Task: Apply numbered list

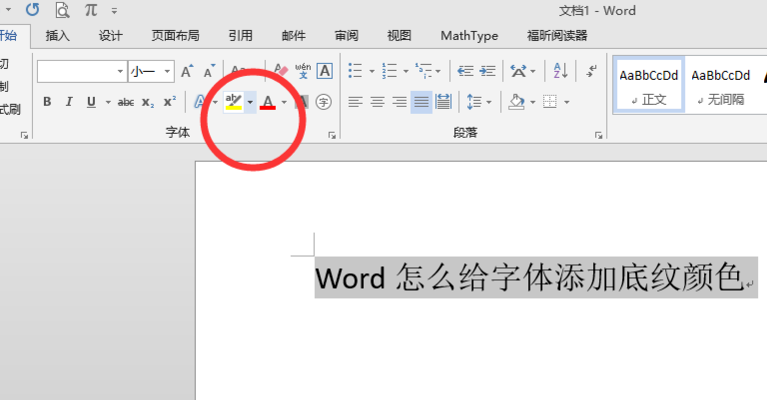Action: pos(390,71)
